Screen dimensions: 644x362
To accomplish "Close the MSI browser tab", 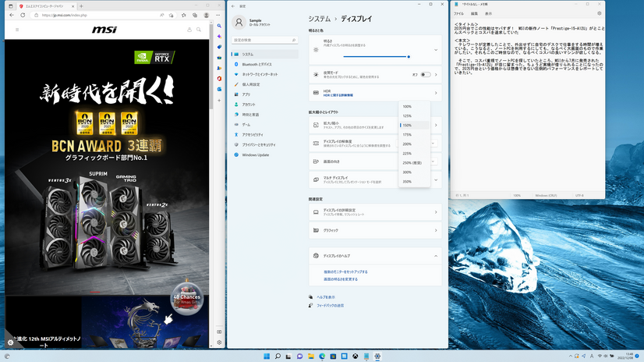I will [73, 6].
